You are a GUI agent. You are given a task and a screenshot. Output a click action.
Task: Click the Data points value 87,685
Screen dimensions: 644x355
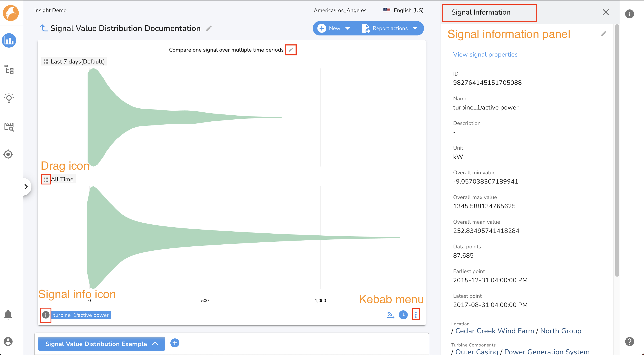463,255
